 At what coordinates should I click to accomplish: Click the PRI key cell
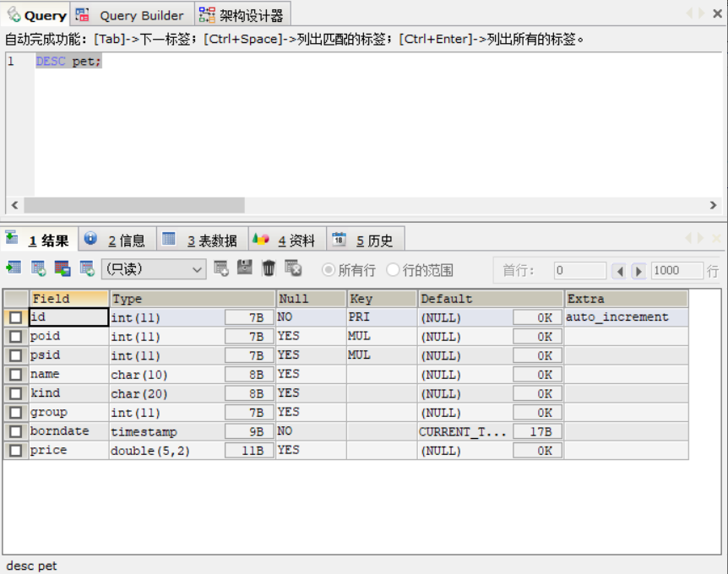click(382, 317)
